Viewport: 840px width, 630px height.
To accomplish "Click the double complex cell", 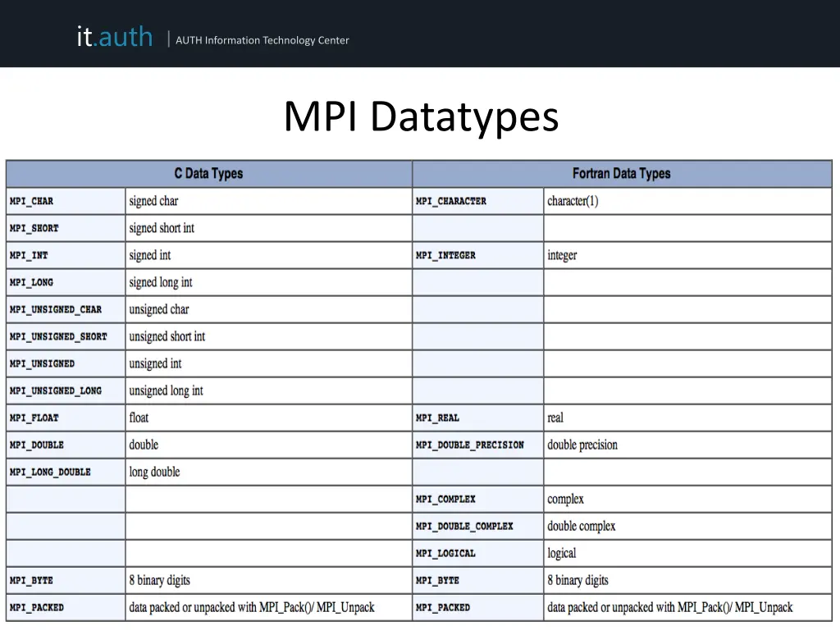I will [688, 527].
